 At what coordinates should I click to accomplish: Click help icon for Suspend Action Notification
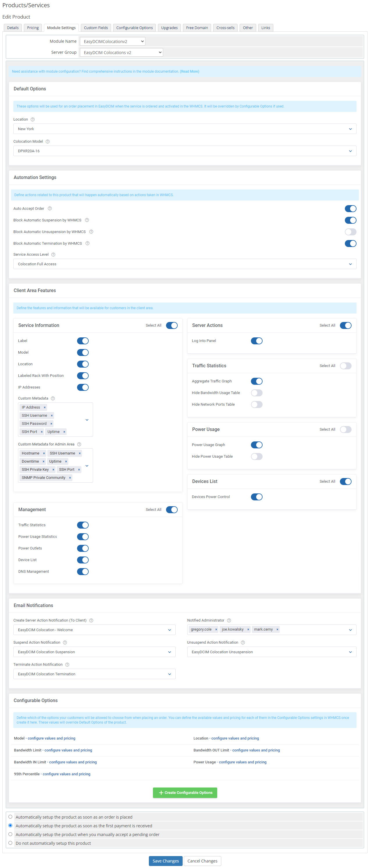click(65, 642)
